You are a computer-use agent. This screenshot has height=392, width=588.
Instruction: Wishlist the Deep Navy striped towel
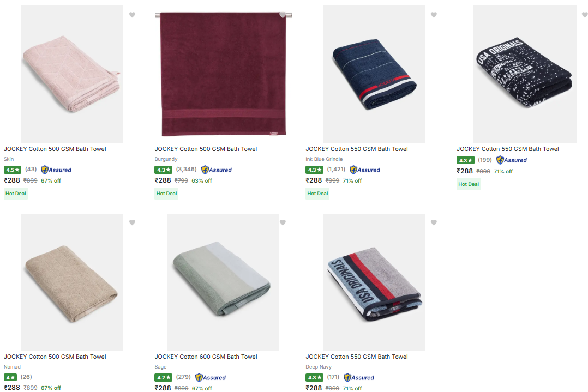pyautogui.click(x=434, y=222)
